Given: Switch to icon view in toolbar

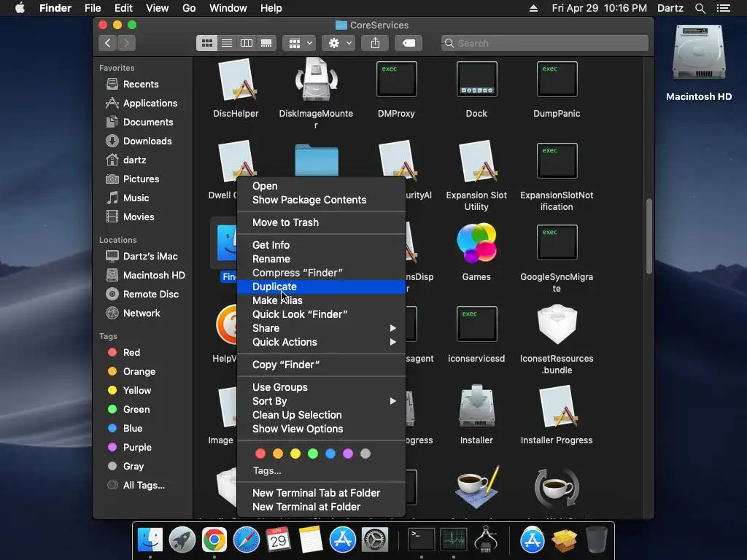Looking at the screenshot, I should click(206, 43).
